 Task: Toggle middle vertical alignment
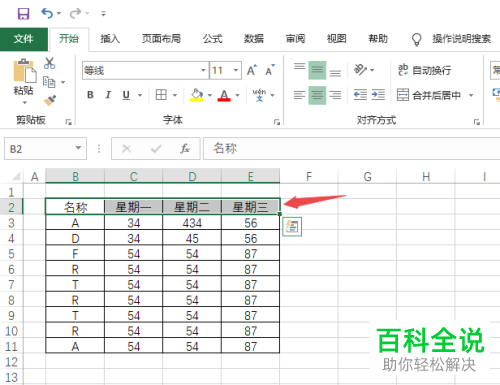[317, 70]
